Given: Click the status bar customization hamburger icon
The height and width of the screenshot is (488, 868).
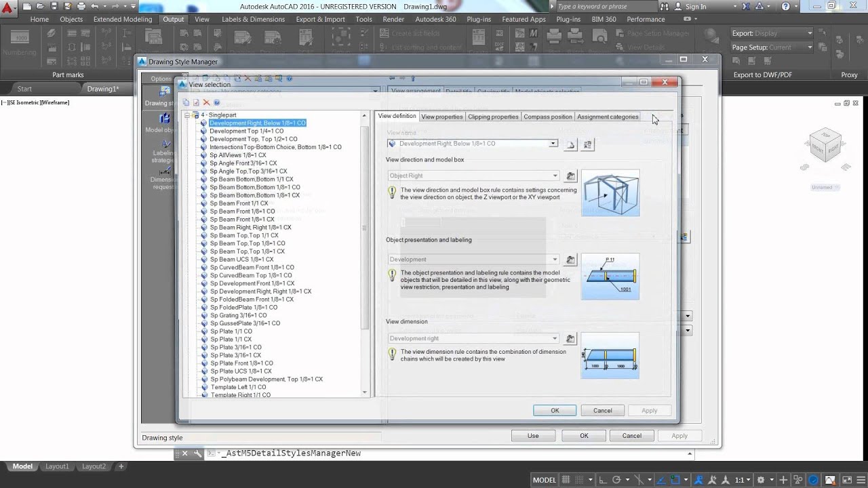Looking at the screenshot, I should (860, 480).
